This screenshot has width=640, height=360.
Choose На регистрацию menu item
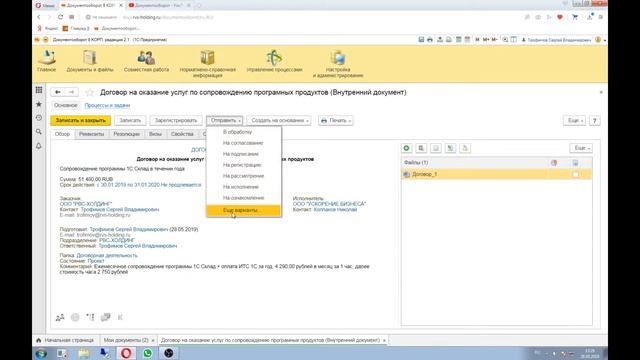(244, 165)
